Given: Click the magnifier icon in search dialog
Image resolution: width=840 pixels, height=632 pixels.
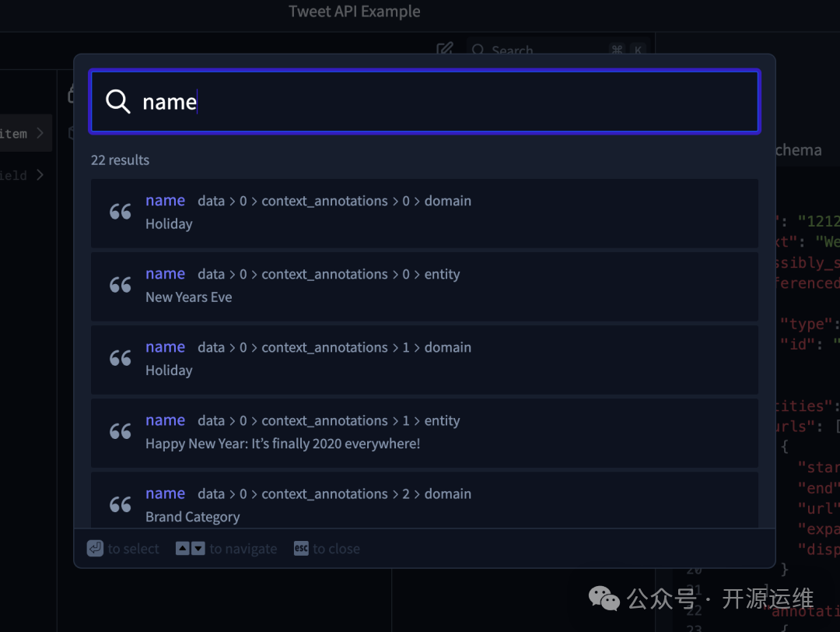Looking at the screenshot, I should [118, 101].
